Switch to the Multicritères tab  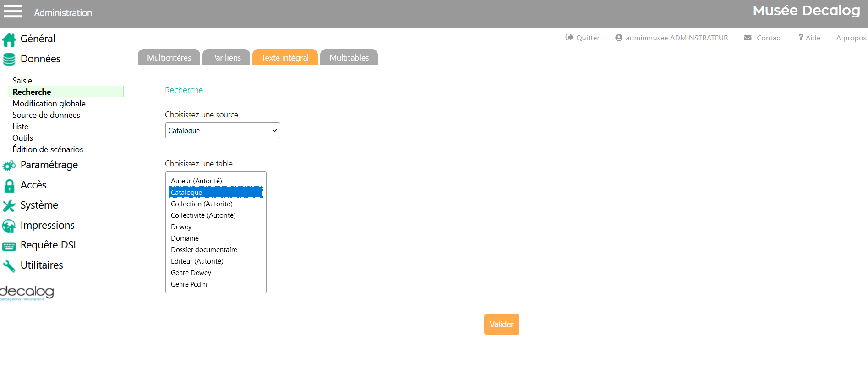[x=169, y=58]
